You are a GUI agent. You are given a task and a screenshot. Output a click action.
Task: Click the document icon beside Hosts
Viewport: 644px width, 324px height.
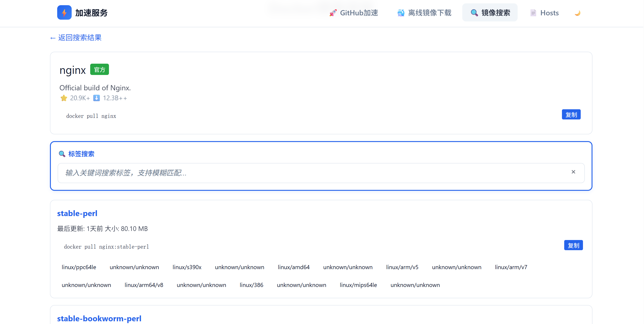[x=533, y=12]
